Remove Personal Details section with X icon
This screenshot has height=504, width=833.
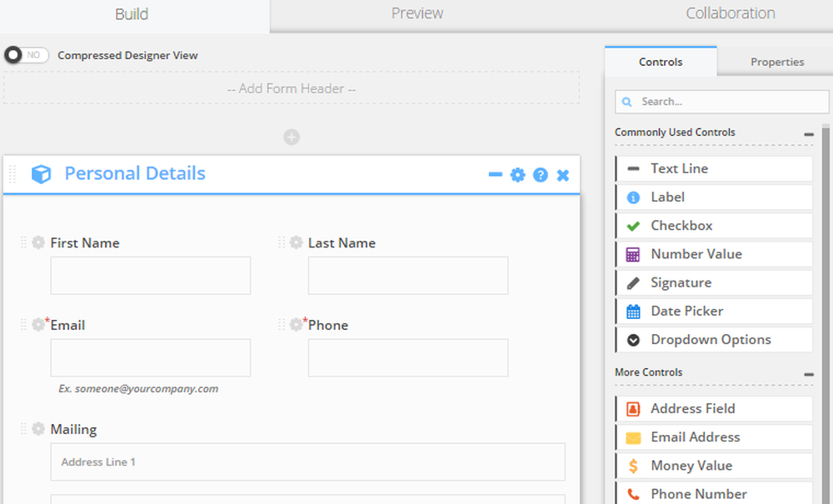562,175
